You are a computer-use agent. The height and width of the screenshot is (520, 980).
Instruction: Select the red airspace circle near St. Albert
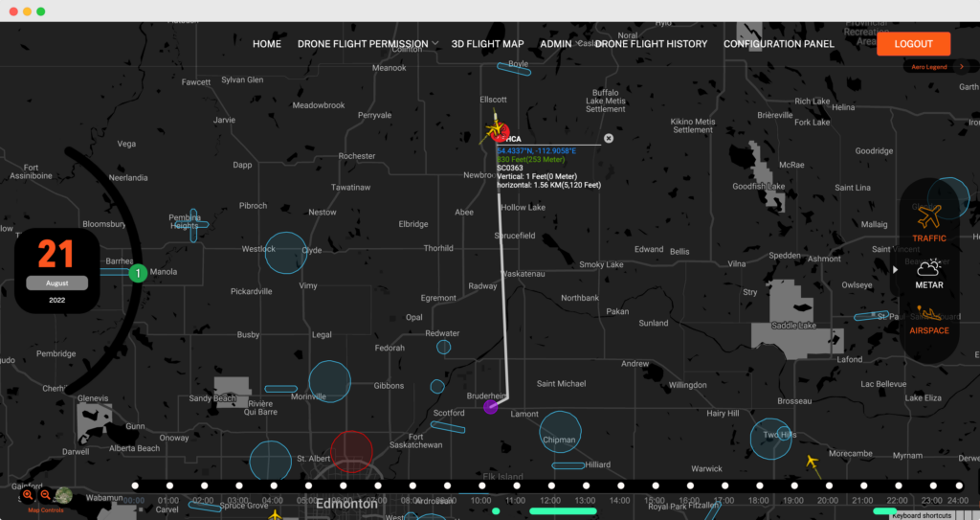click(351, 452)
